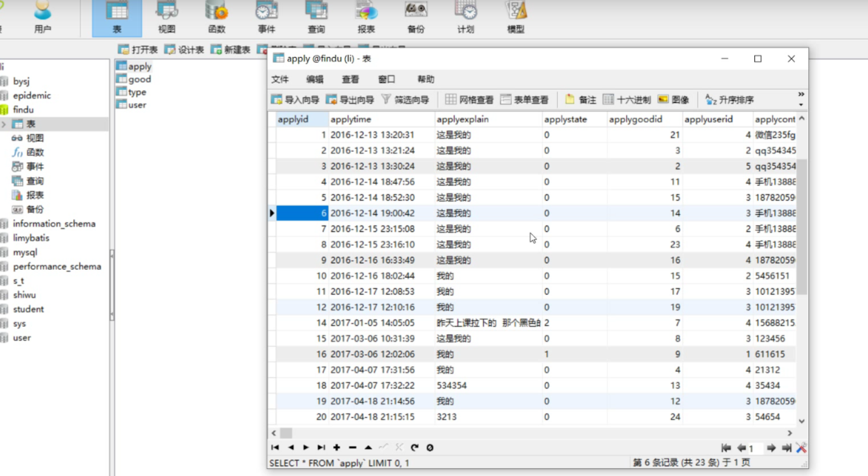Refresh the table data

coord(414,448)
